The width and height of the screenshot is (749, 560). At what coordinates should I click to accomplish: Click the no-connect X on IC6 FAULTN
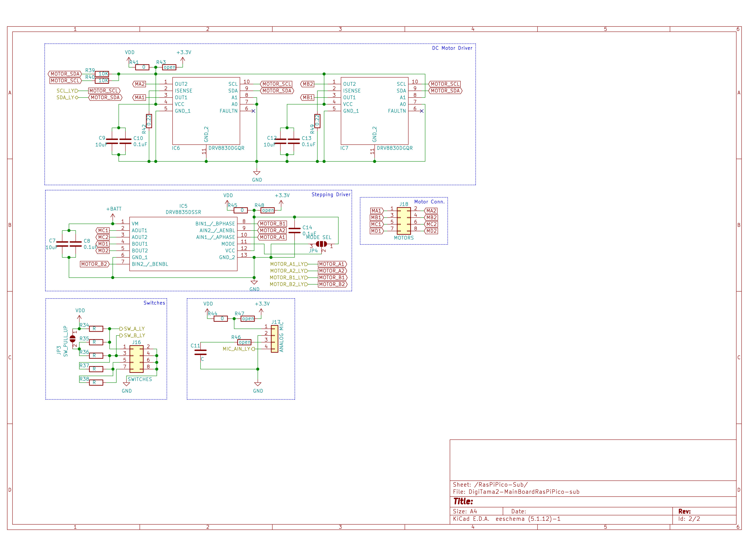(253, 111)
